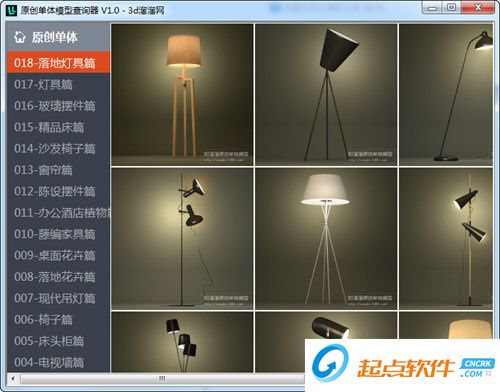500x392 pixels.
Task: Open the tilted black cone shade tripod lamp
Action: pos(326,95)
